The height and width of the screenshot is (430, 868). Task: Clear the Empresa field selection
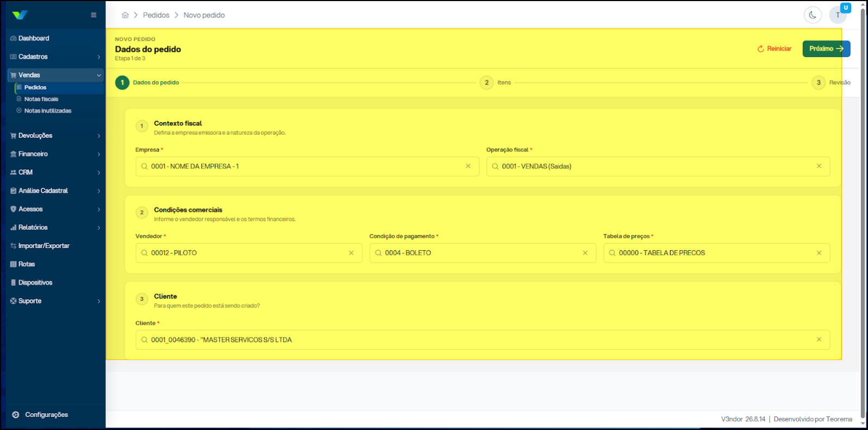pyautogui.click(x=468, y=166)
